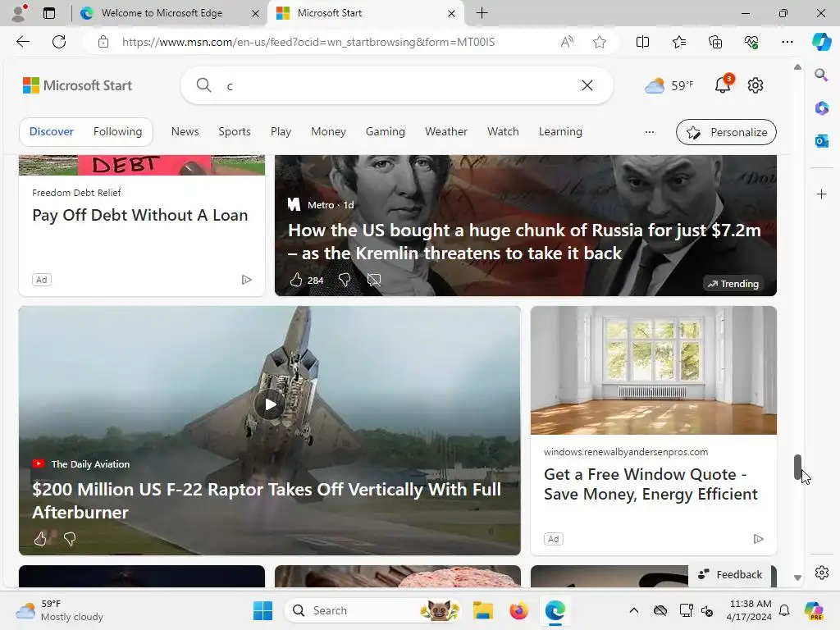
Task: Click the scrollbar down arrow
Action: [797, 578]
